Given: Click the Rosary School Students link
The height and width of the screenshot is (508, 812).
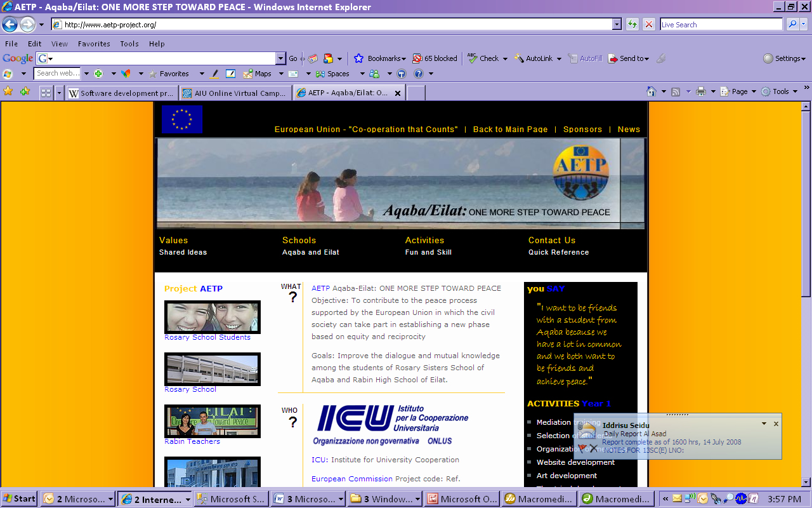Looking at the screenshot, I should pyautogui.click(x=207, y=337).
